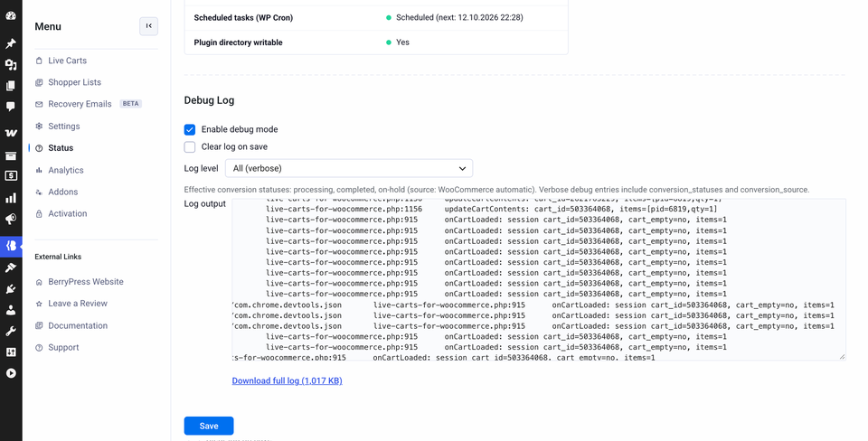Collapse the Menu panel with arrow button

[x=148, y=26]
